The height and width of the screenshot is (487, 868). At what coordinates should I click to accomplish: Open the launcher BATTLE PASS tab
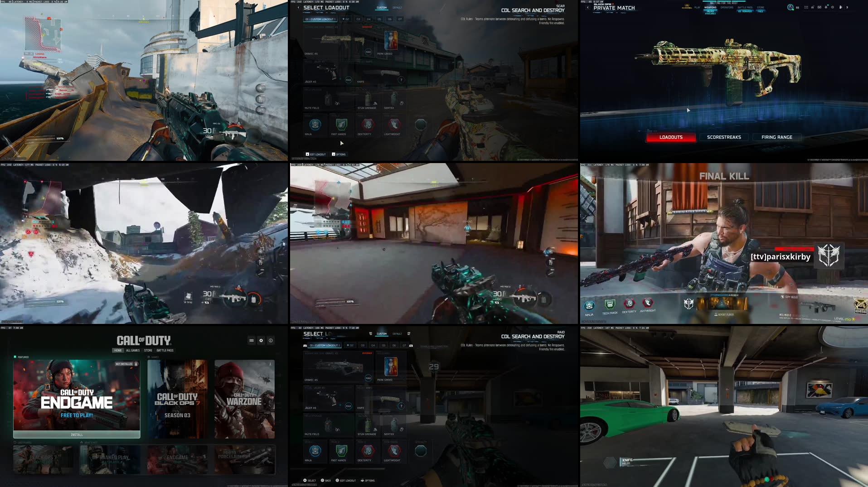tap(165, 350)
